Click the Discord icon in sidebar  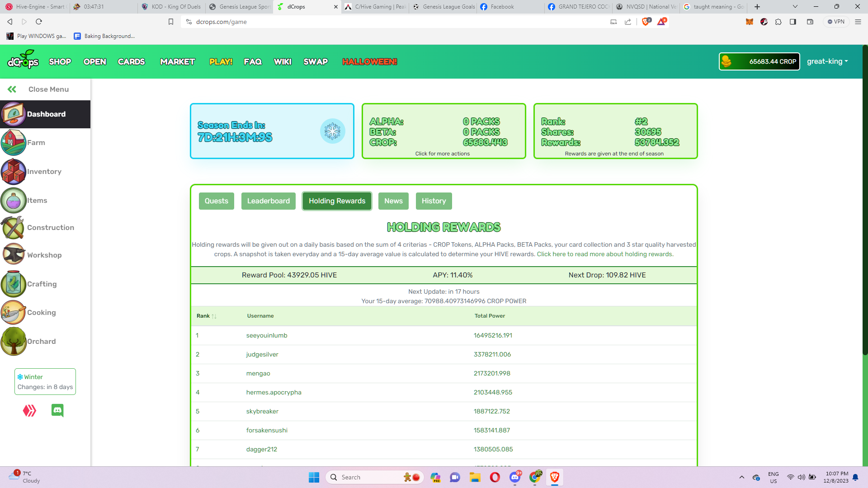57,410
